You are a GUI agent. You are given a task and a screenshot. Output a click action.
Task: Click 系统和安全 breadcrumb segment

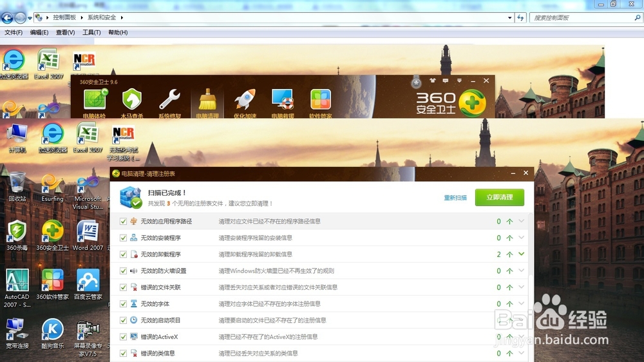(102, 17)
